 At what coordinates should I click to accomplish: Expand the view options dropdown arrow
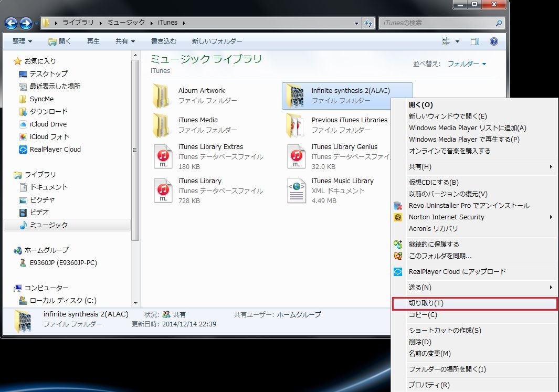pyautogui.click(x=457, y=41)
